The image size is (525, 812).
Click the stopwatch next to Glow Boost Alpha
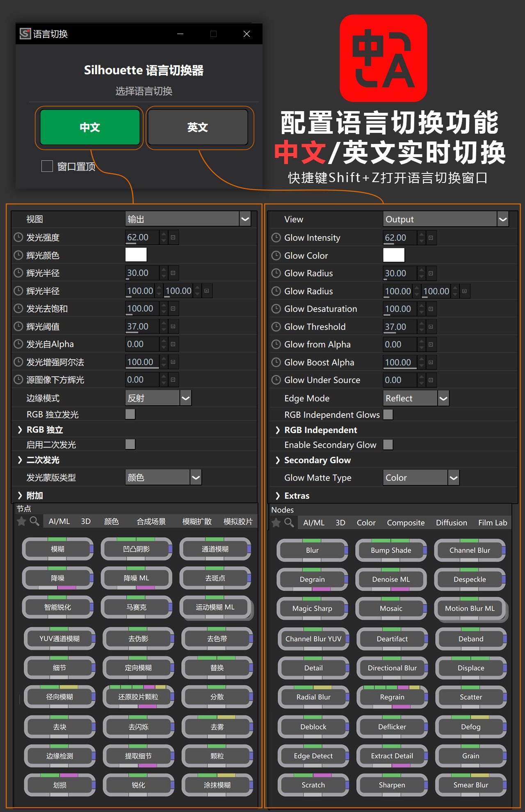[x=276, y=363]
